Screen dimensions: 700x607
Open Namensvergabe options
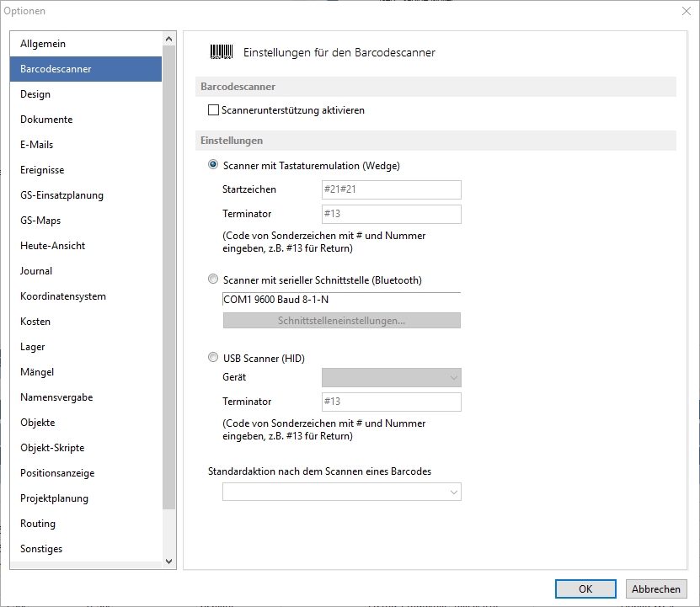(86, 397)
